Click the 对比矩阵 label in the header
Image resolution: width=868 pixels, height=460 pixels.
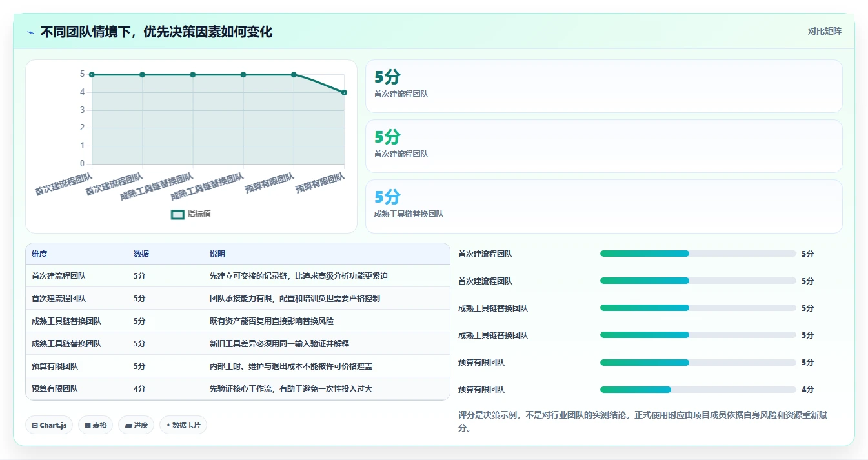tap(825, 31)
